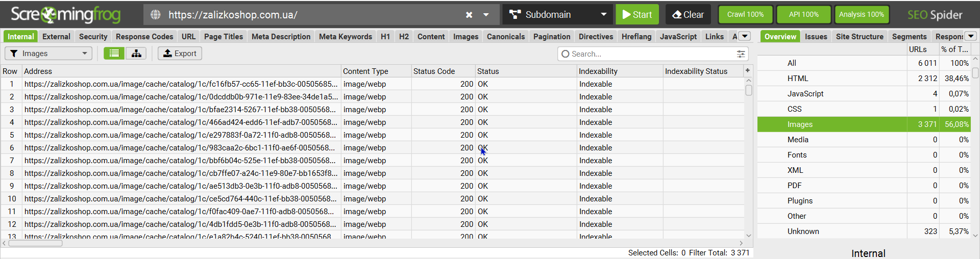The height and width of the screenshot is (259, 980).
Task: Click the plus icon to add columns
Action: click(x=748, y=71)
